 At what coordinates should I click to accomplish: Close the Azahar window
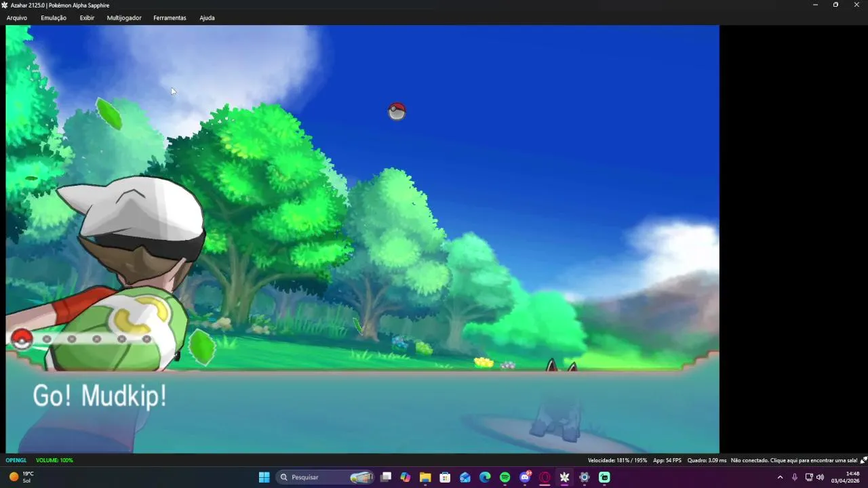(x=856, y=5)
